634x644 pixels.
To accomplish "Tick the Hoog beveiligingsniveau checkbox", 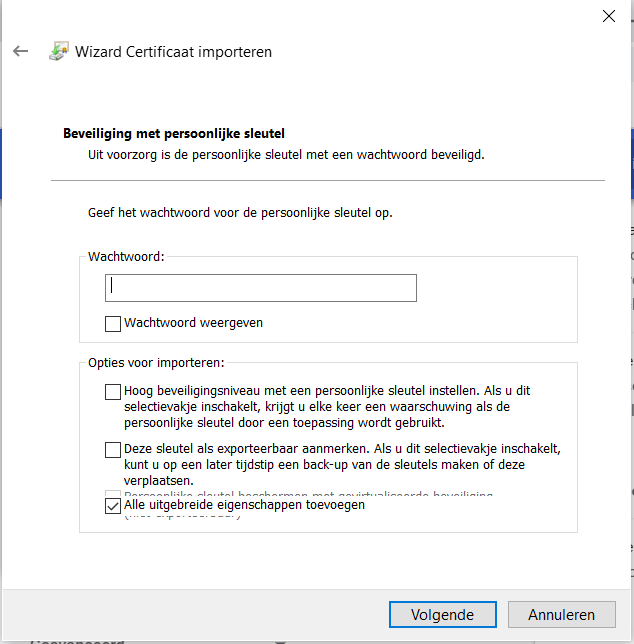I will 112,392.
